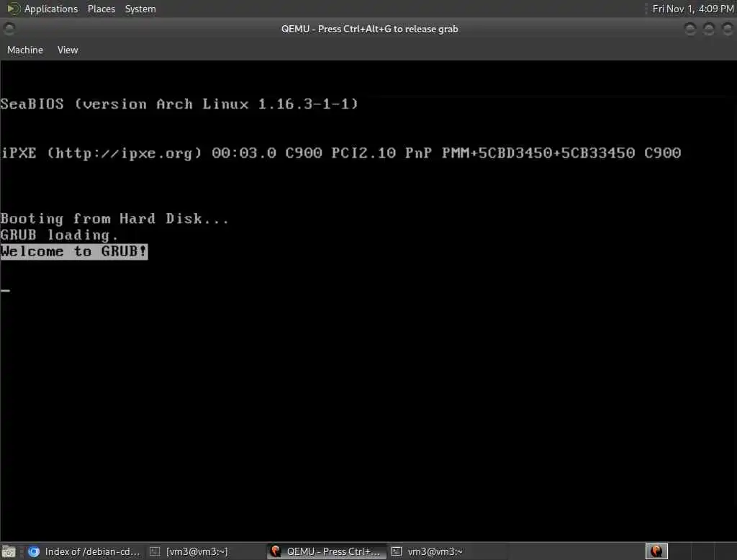
Task: Close the QEMU window
Action: [x=728, y=30]
